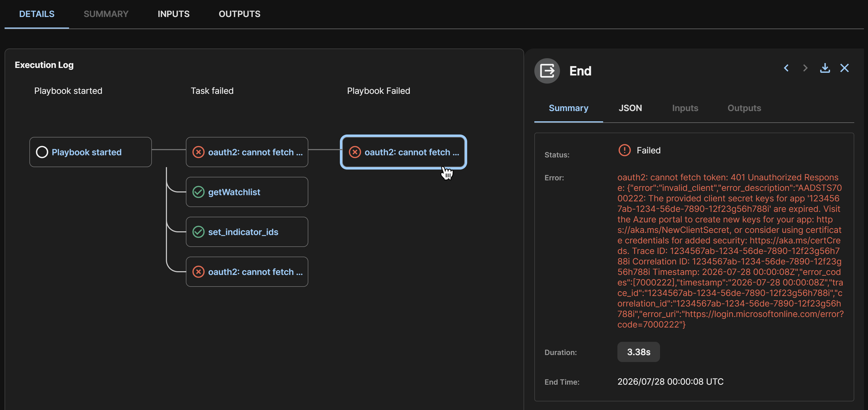The height and width of the screenshot is (410, 868).
Task: Download the End step details
Action: (825, 68)
